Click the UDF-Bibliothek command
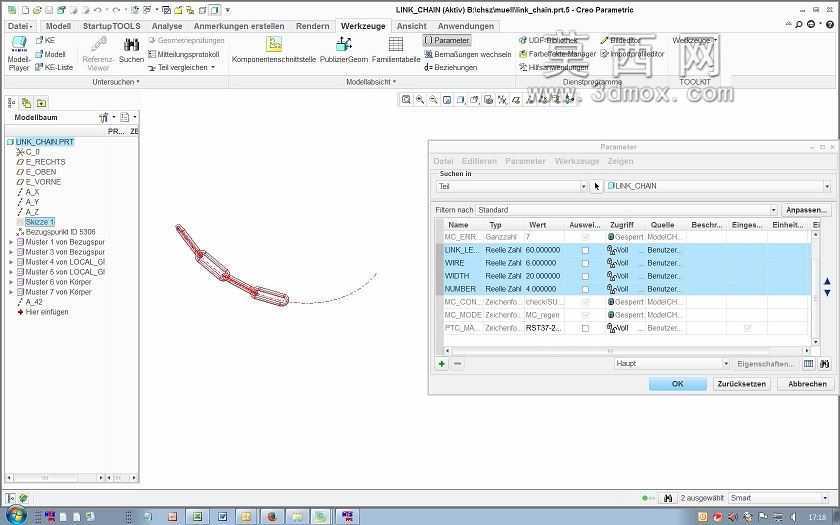The height and width of the screenshot is (525, 840). click(x=549, y=40)
